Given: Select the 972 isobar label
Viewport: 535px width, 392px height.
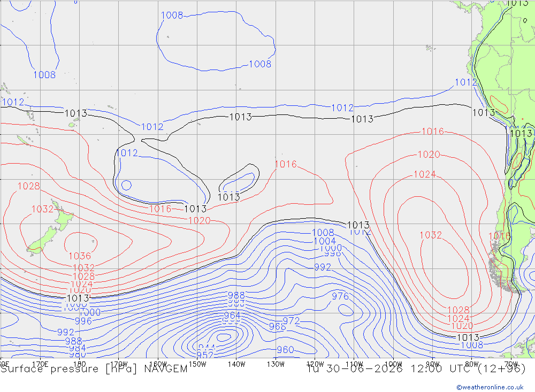Looking at the screenshot, I should pyautogui.click(x=291, y=321).
